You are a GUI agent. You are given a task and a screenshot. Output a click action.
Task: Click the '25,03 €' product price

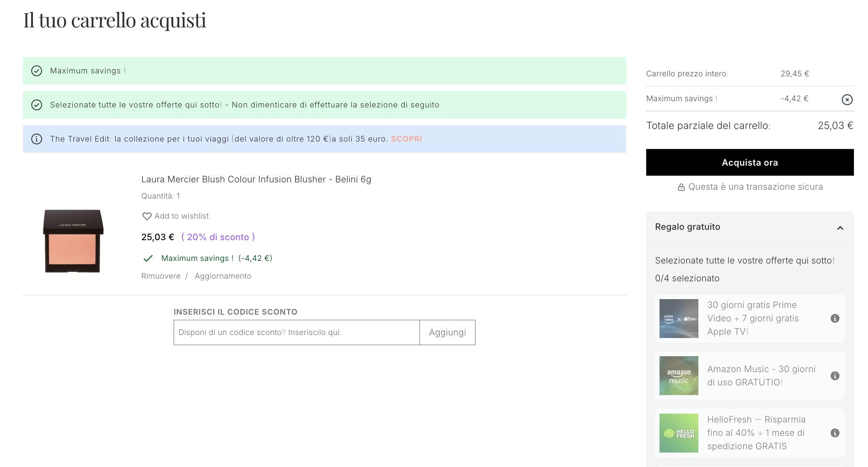point(157,237)
